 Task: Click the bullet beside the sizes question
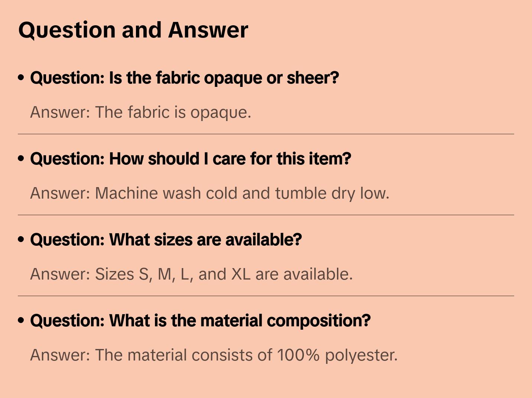tap(21, 240)
